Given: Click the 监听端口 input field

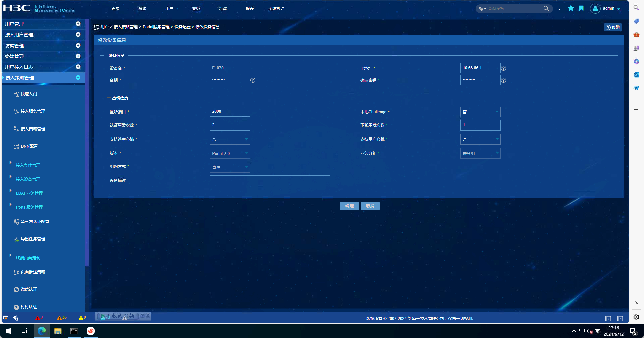Looking at the screenshot, I should (230, 111).
